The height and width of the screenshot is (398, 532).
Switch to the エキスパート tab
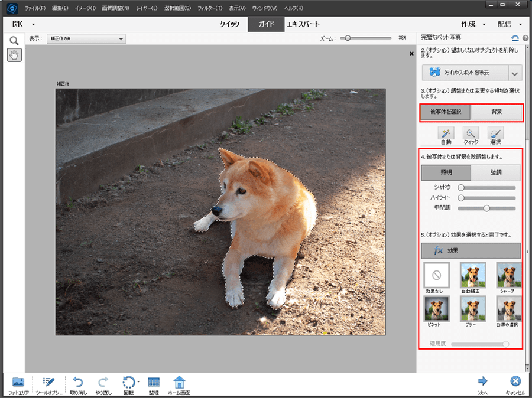(303, 24)
